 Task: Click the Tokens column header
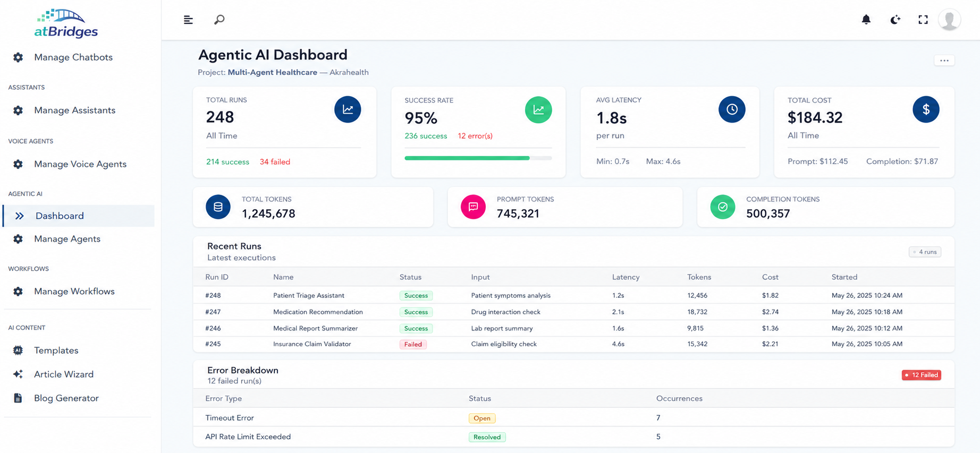point(699,277)
